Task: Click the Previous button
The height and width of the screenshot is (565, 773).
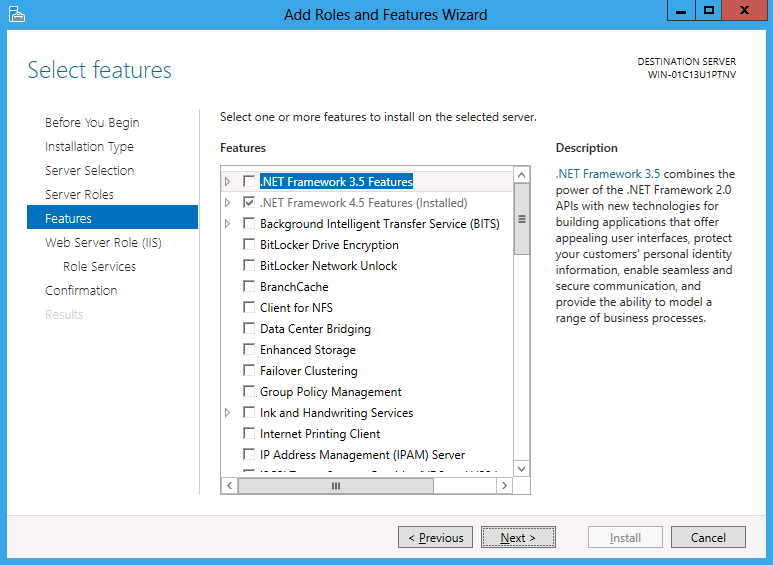Action: click(x=435, y=537)
